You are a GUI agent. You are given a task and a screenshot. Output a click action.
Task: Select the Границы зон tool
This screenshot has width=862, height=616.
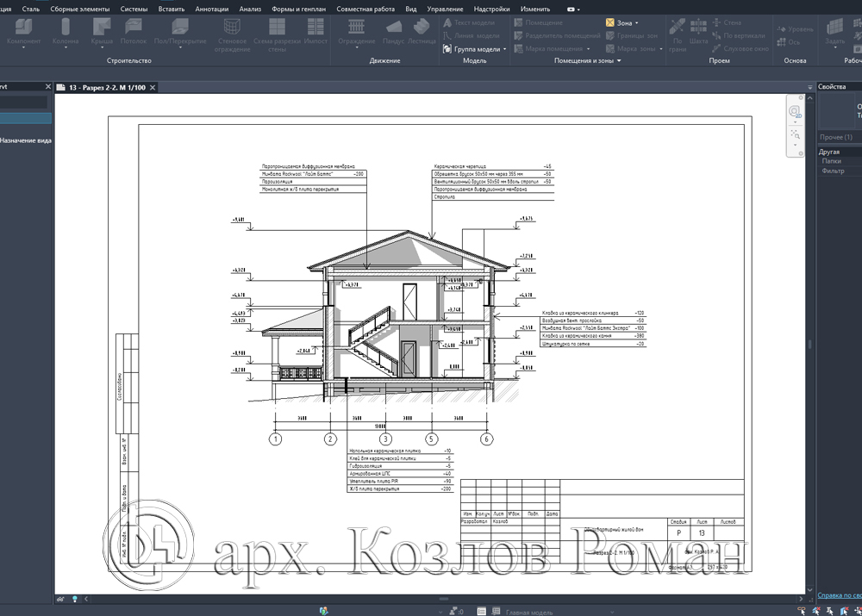631,35
